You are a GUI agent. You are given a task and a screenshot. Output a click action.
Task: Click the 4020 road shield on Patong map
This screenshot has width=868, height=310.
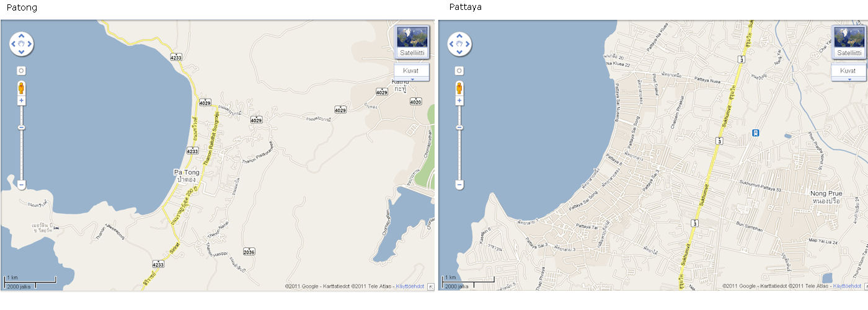coord(415,102)
